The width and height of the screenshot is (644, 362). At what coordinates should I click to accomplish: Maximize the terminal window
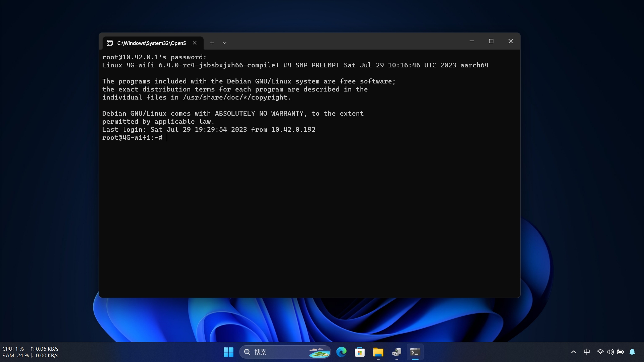[x=491, y=41]
